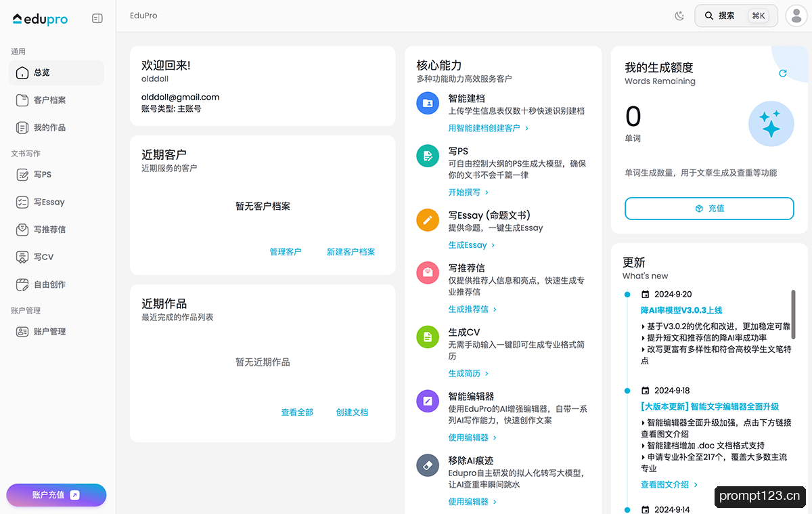Open the 降AI率模型V3.0.3上线 update
This screenshot has height=514, width=812.
681,310
